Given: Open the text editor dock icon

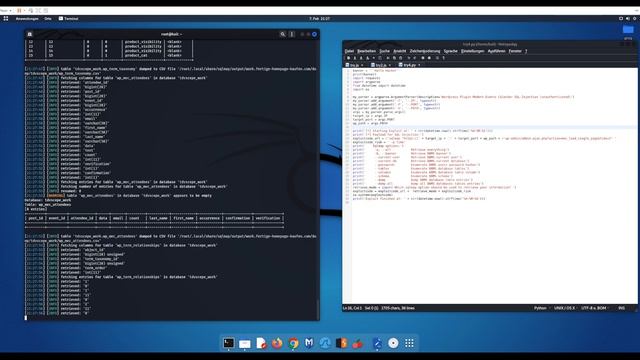Looking at the screenshot, I should click(x=261, y=343).
